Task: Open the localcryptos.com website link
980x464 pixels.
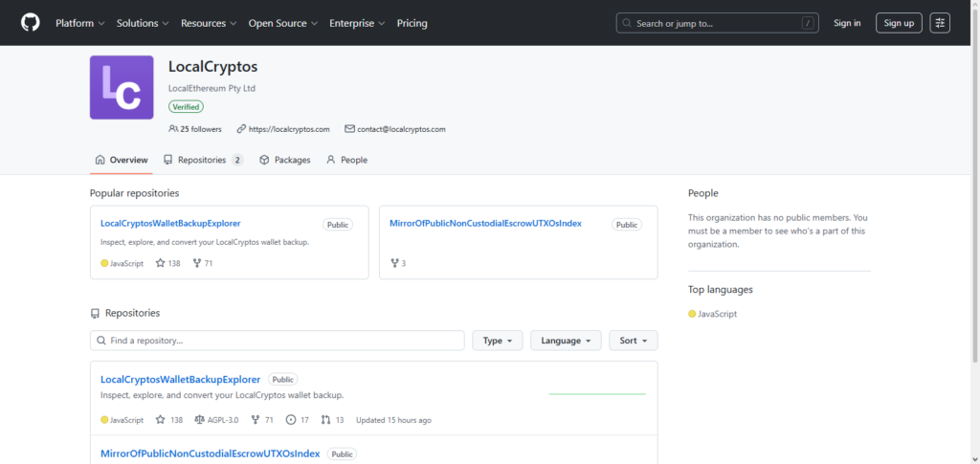Action: (x=288, y=129)
